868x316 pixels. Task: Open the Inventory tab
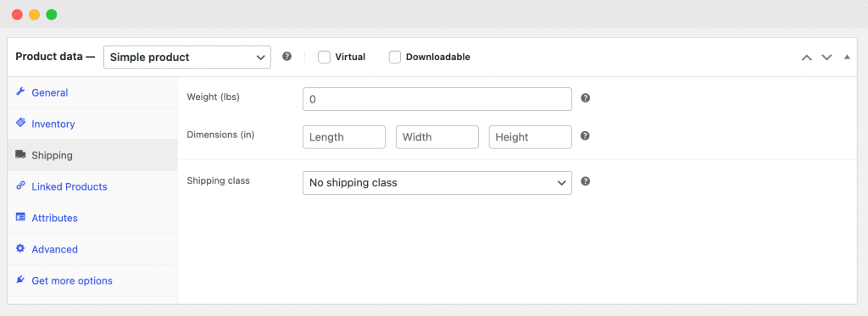pos(92,124)
